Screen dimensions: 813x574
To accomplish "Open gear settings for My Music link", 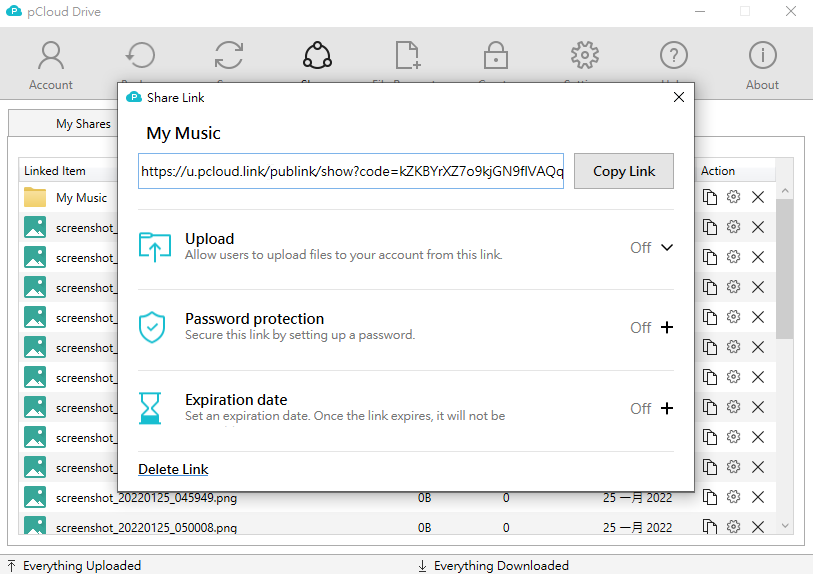I will pos(734,197).
